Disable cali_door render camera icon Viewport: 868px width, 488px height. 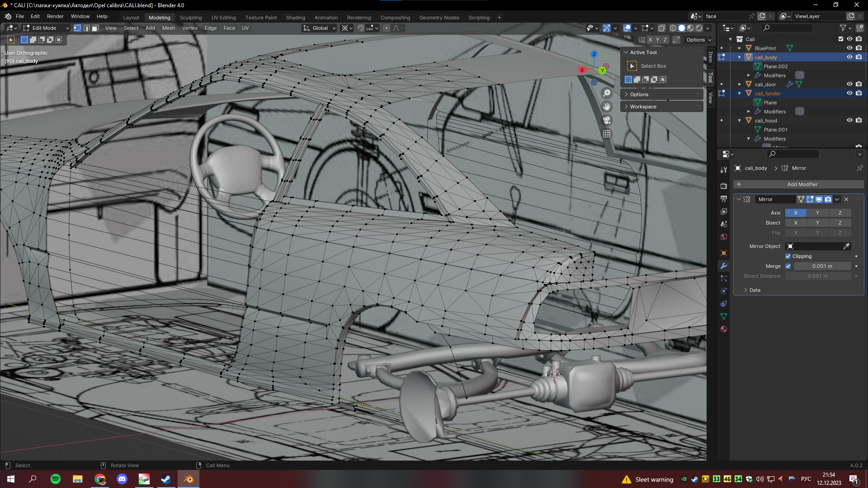859,84
